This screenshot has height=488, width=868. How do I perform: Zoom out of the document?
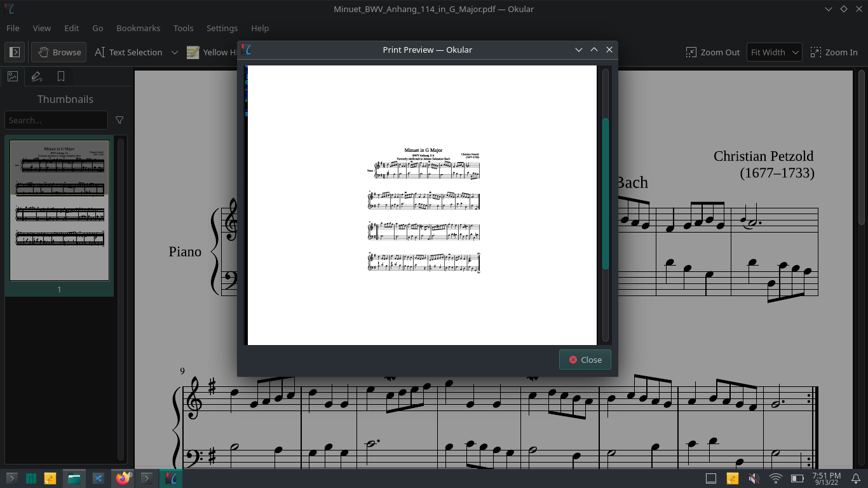[712, 52]
